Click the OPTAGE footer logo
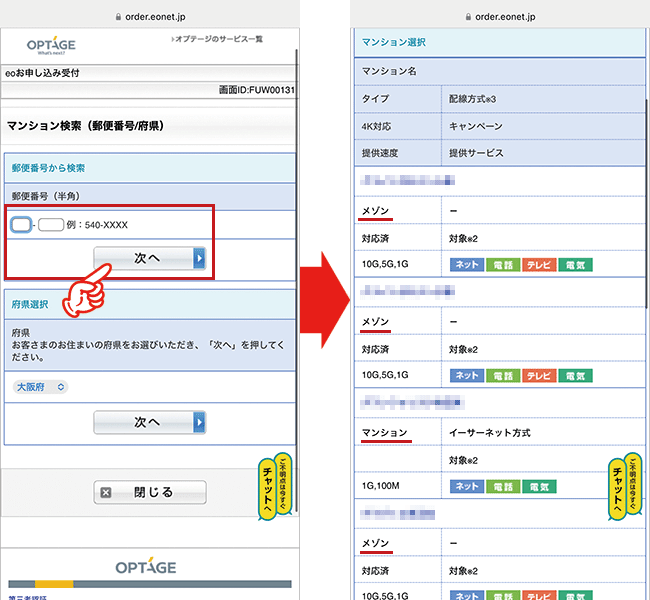This screenshot has height=600, width=650. [146, 567]
